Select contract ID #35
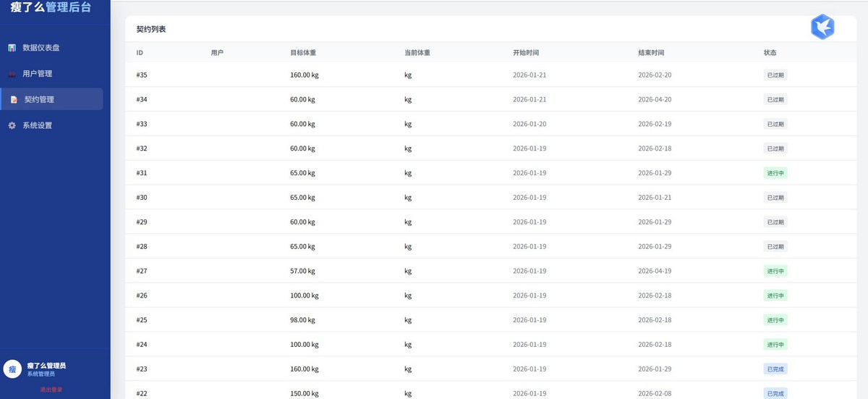This screenshot has height=399, width=868. [142, 75]
